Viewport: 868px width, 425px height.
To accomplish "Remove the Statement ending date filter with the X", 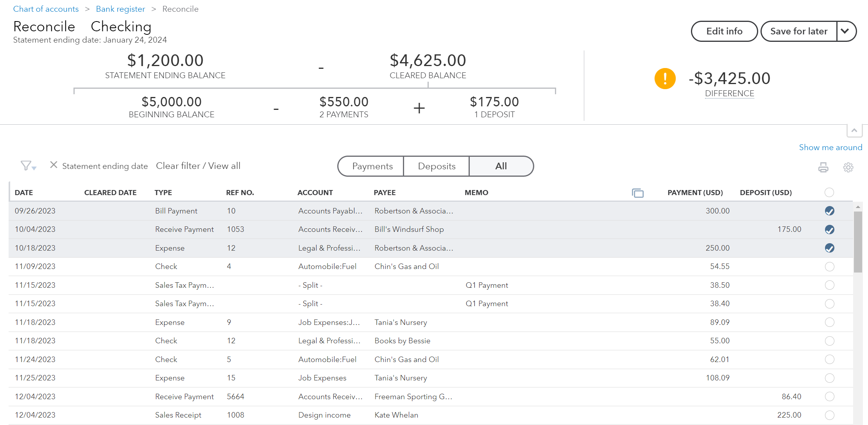I will pyautogui.click(x=54, y=165).
